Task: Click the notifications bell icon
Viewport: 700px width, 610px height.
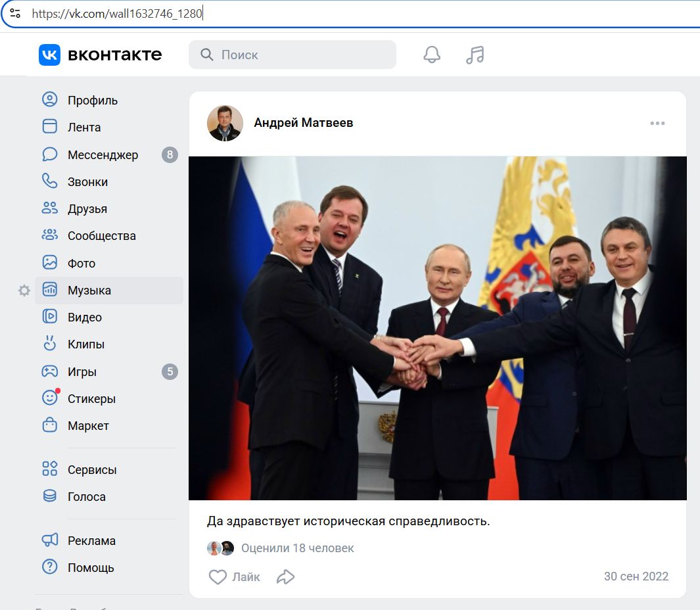Action: coord(432,55)
